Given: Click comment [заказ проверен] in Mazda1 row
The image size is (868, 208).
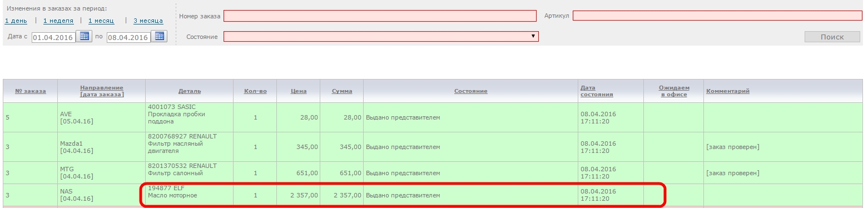Looking at the screenshot, I should tap(732, 147).
